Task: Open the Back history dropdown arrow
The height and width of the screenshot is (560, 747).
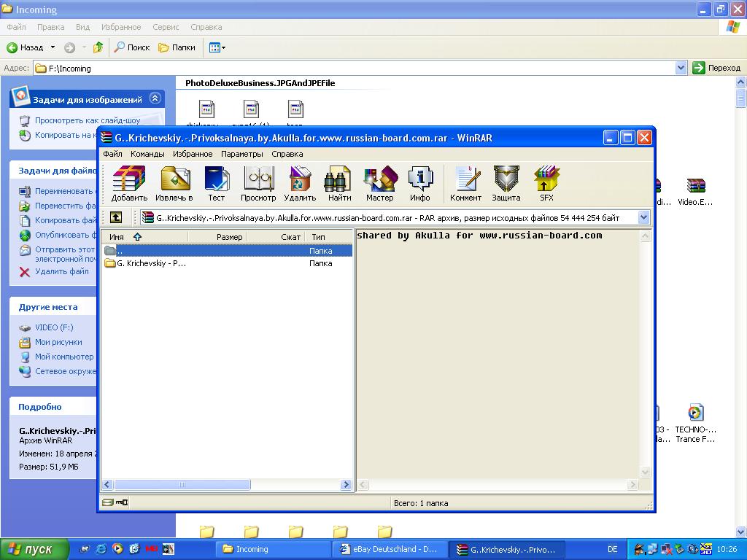Action: tap(53, 47)
